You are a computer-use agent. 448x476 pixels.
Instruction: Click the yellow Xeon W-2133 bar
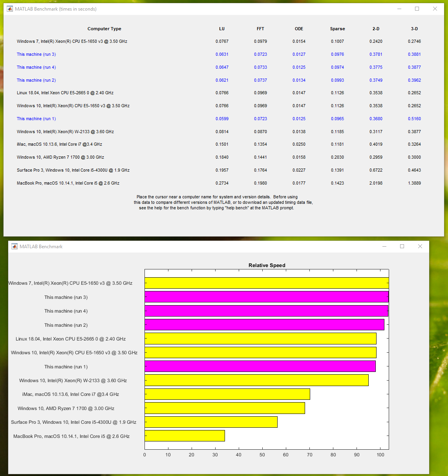(x=256, y=380)
